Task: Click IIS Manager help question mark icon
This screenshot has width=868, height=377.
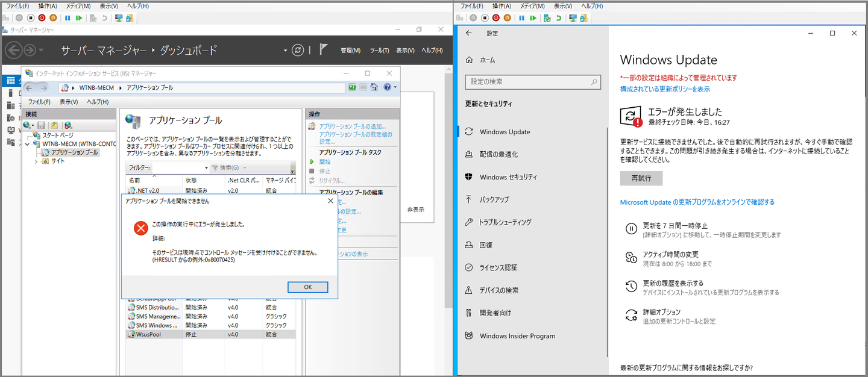Action: [387, 87]
